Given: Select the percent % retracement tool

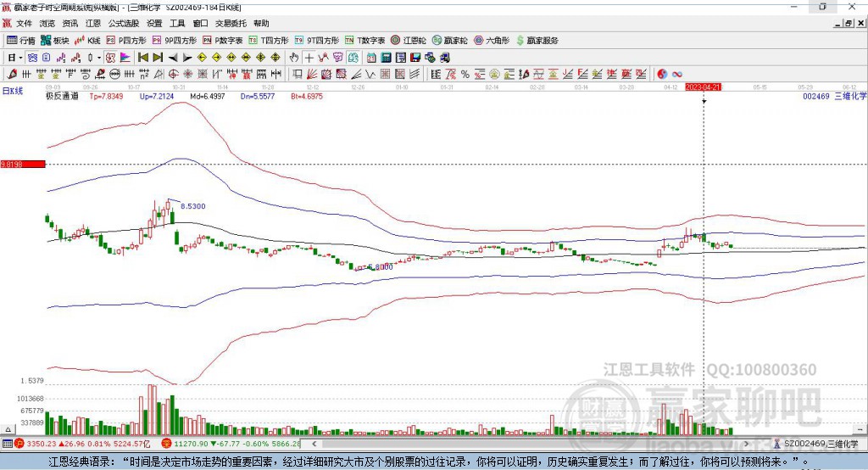Looking at the screenshot, I should 465,74.
